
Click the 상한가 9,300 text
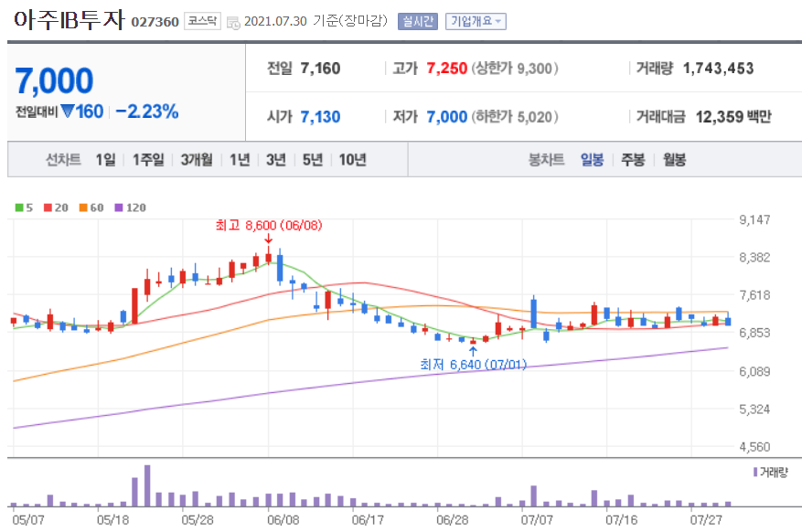[515, 68]
